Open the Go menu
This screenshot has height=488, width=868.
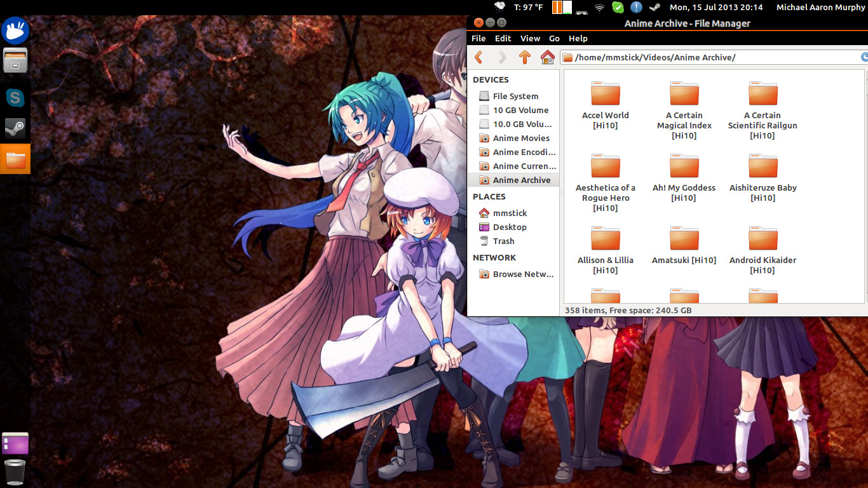554,38
